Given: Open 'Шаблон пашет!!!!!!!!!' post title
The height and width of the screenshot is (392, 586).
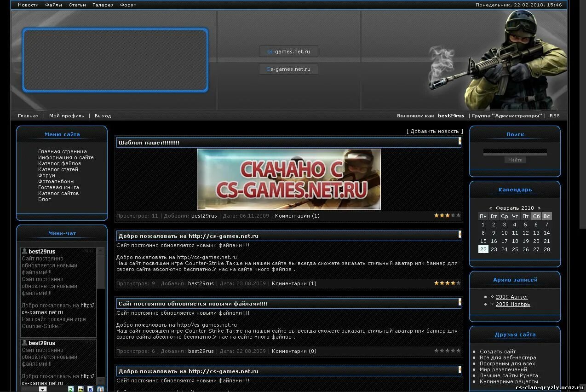Looking at the screenshot, I should (x=149, y=143).
